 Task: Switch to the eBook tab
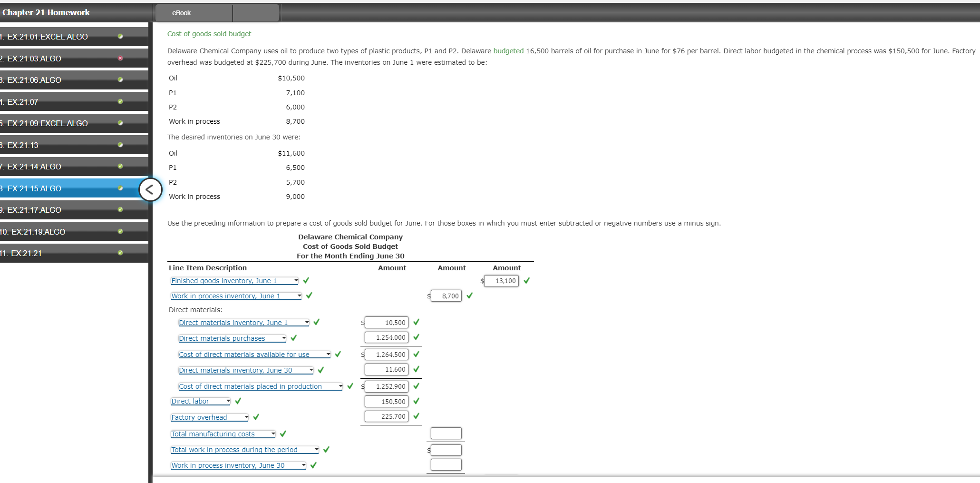click(x=181, y=13)
